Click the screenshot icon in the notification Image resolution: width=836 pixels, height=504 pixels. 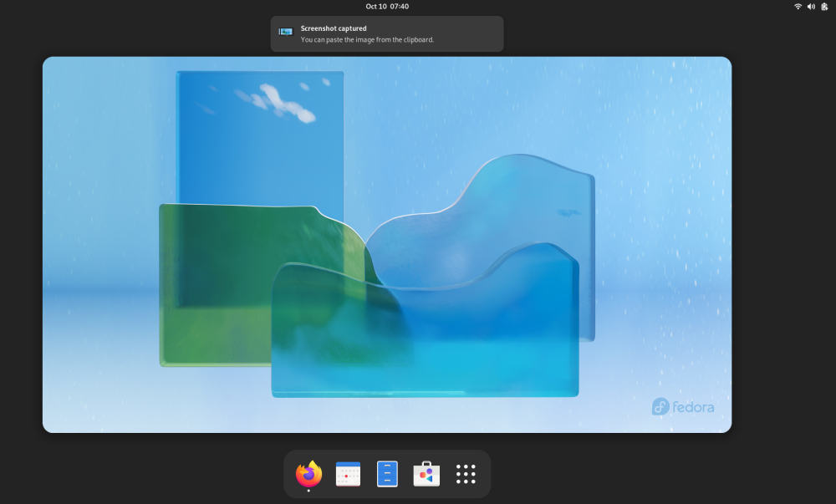tap(286, 32)
